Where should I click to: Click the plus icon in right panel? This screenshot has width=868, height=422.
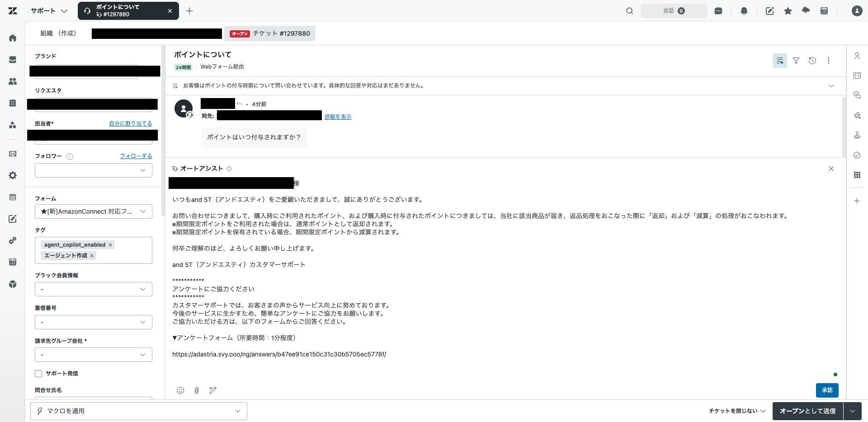[857, 201]
